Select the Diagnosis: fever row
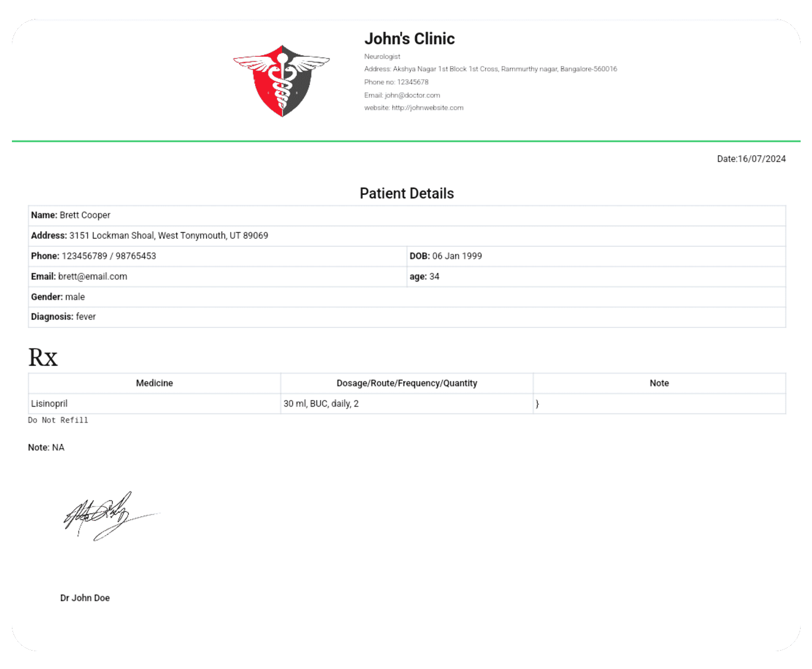The width and height of the screenshot is (812, 669). pyautogui.click(x=407, y=317)
